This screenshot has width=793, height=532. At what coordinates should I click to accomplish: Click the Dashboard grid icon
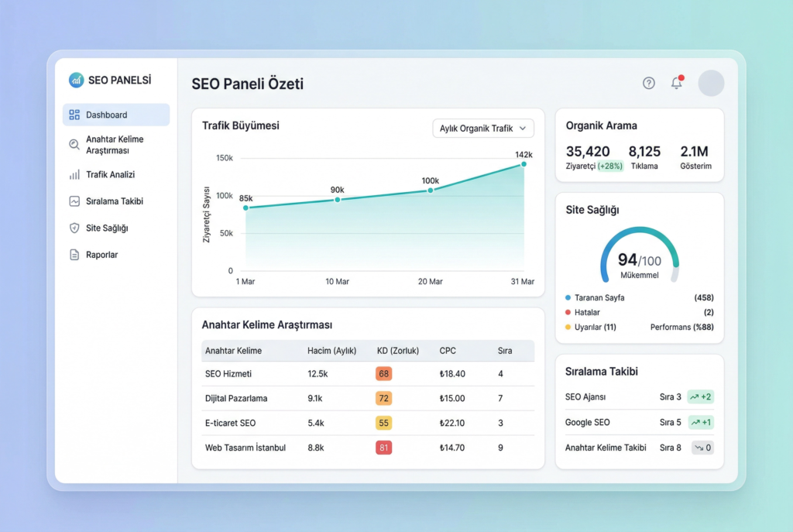tap(74, 115)
